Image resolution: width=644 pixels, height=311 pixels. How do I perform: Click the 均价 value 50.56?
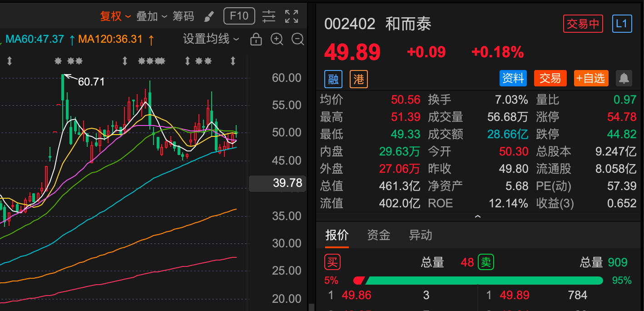tap(406, 100)
